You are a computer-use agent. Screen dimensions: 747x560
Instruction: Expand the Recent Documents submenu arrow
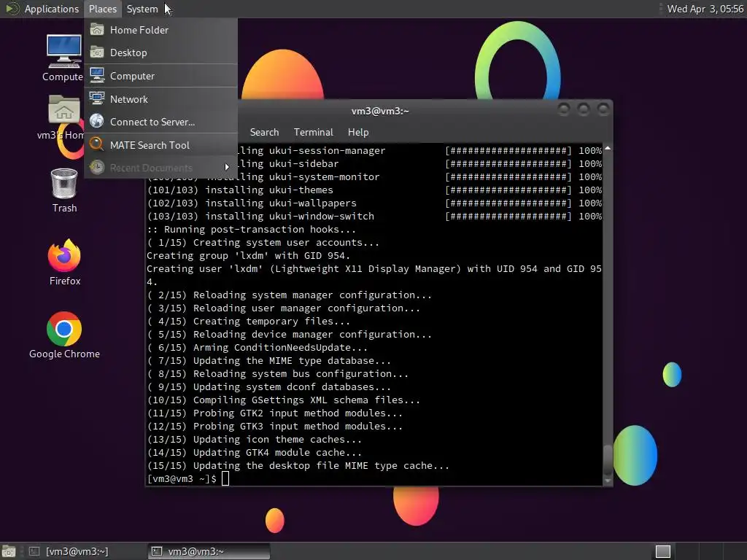tap(227, 167)
